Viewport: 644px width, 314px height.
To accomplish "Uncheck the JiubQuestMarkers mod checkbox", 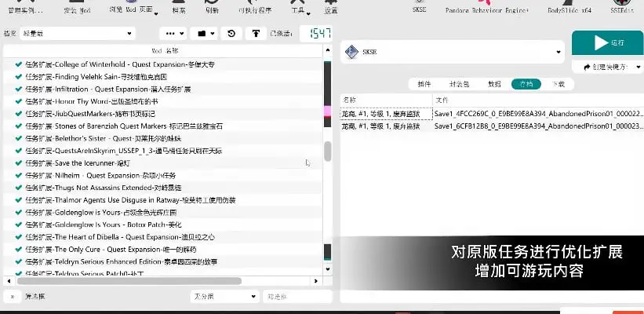I will click(x=19, y=114).
